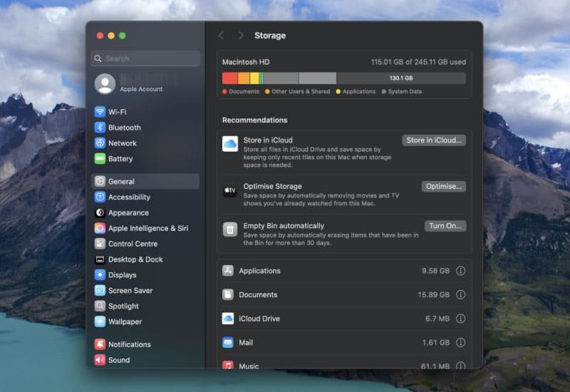Select the iCloud Drive row label
This screenshot has width=570, height=392.
(x=259, y=319)
